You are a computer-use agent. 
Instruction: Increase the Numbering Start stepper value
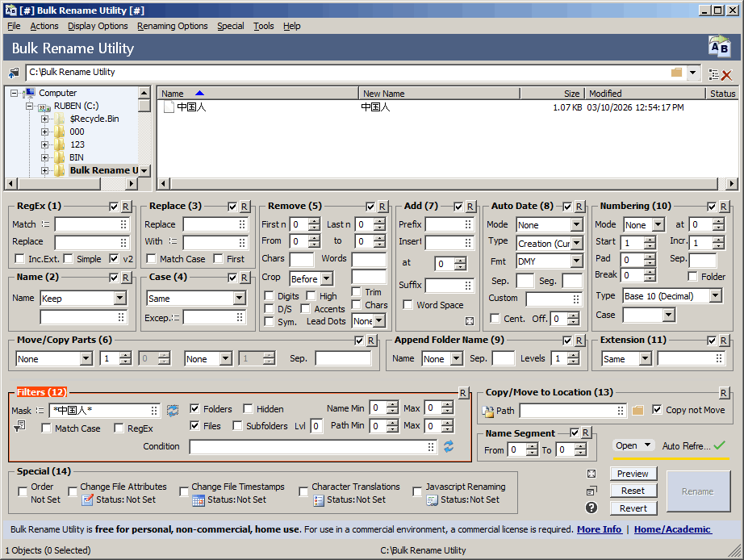[650, 240]
